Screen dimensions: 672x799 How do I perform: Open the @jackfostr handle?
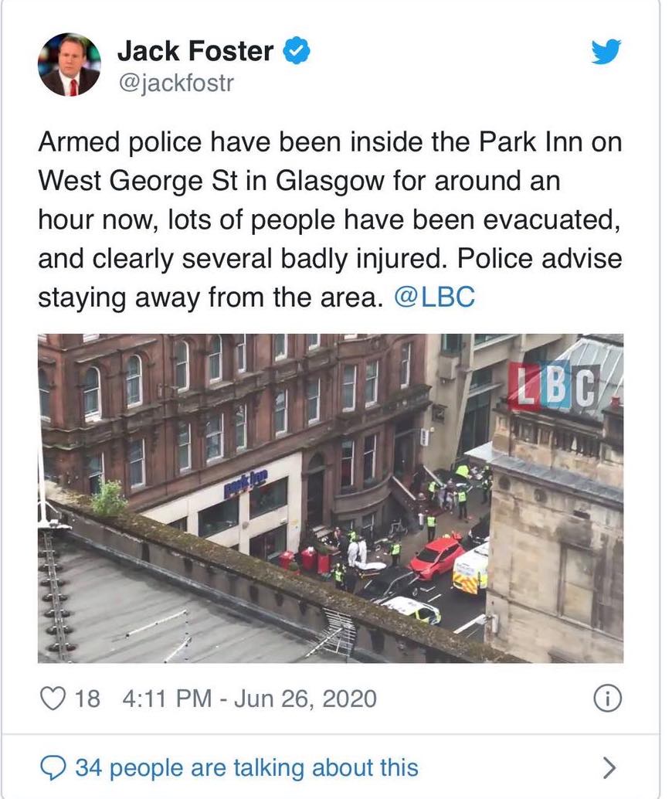[176, 83]
